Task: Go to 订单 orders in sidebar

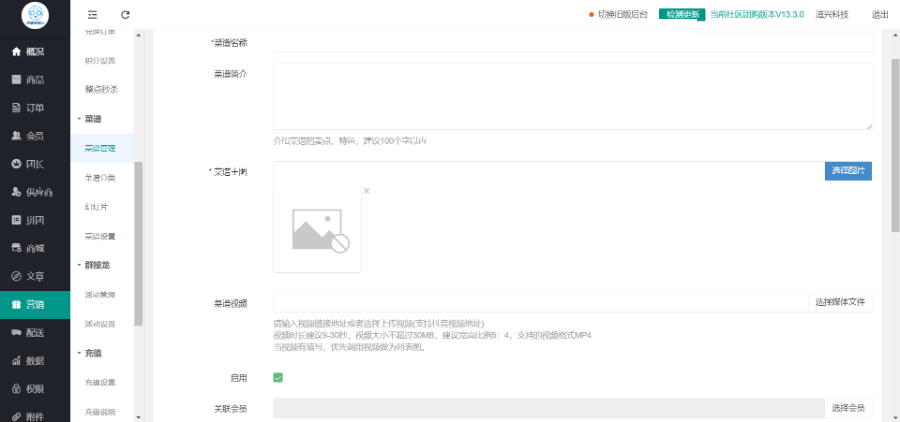Action: [x=34, y=107]
